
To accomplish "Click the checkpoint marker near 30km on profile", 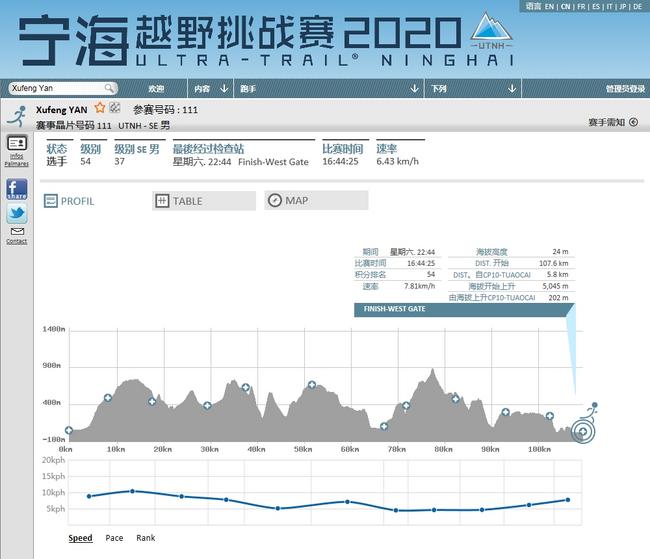I will [x=207, y=405].
